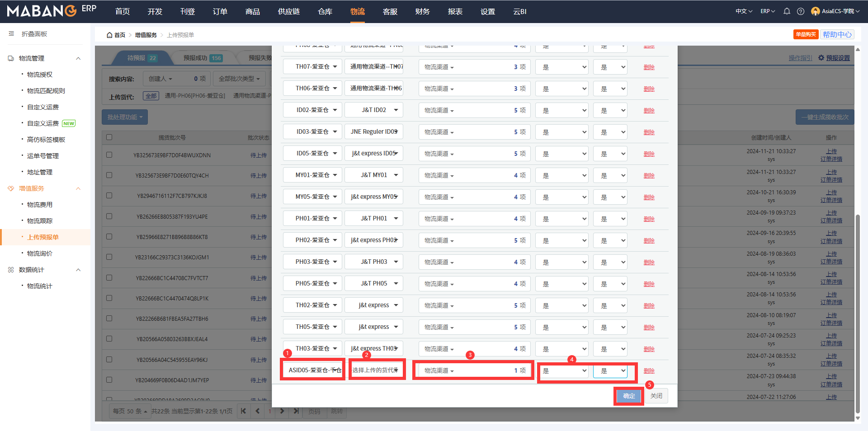Go to last page pagination icon

click(296, 411)
